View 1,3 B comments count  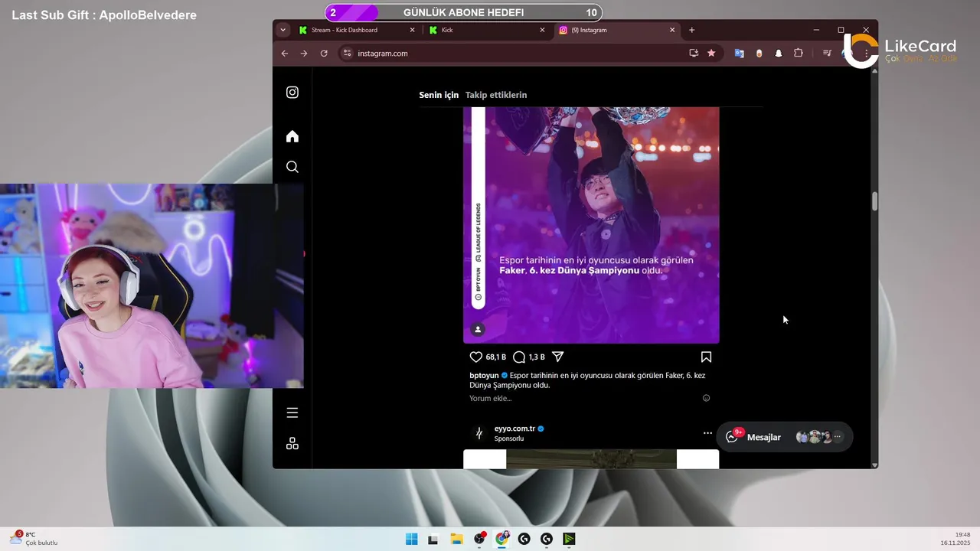point(537,357)
